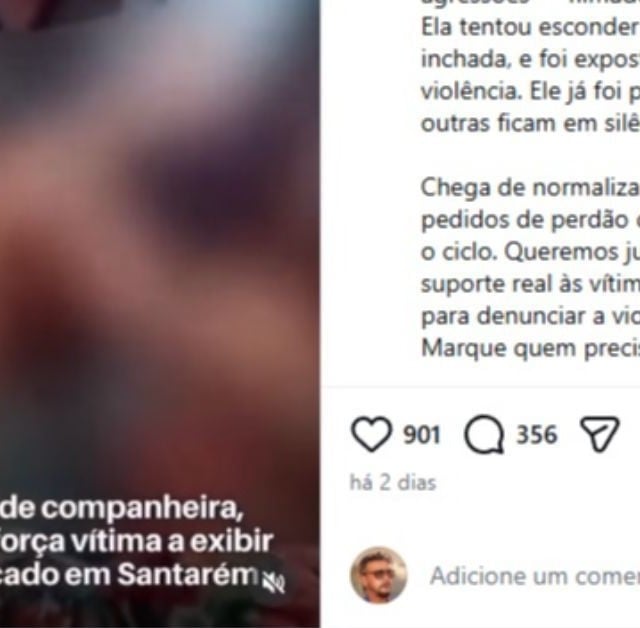640x628 pixels.
Task: Open the 356 comments count
Action: click(537, 434)
